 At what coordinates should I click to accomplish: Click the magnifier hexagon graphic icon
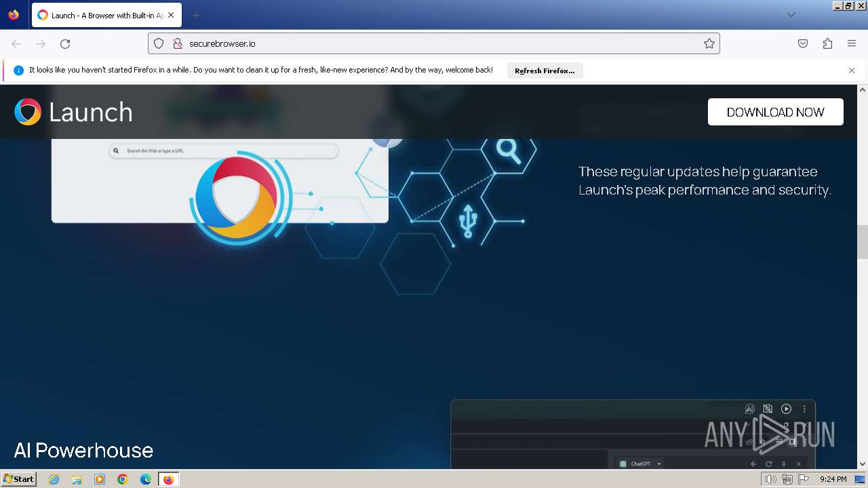(509, 150)
